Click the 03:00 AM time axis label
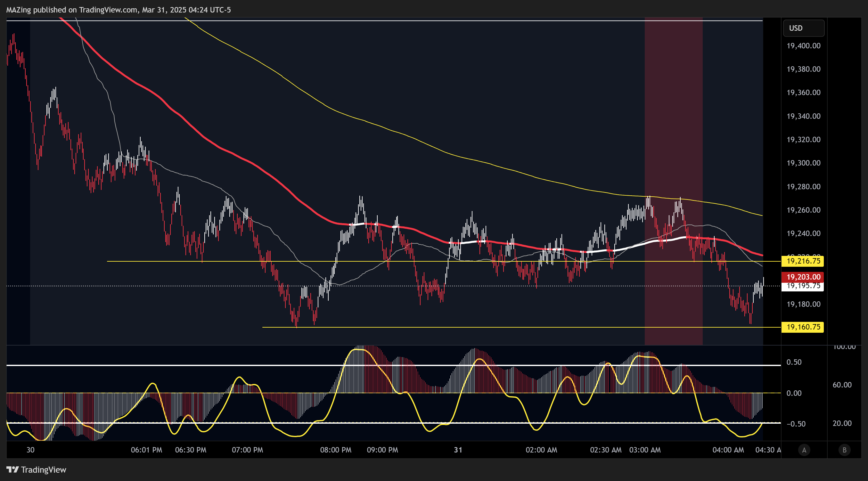The width and height of the screenshot is (868, 481). point(645,450)
